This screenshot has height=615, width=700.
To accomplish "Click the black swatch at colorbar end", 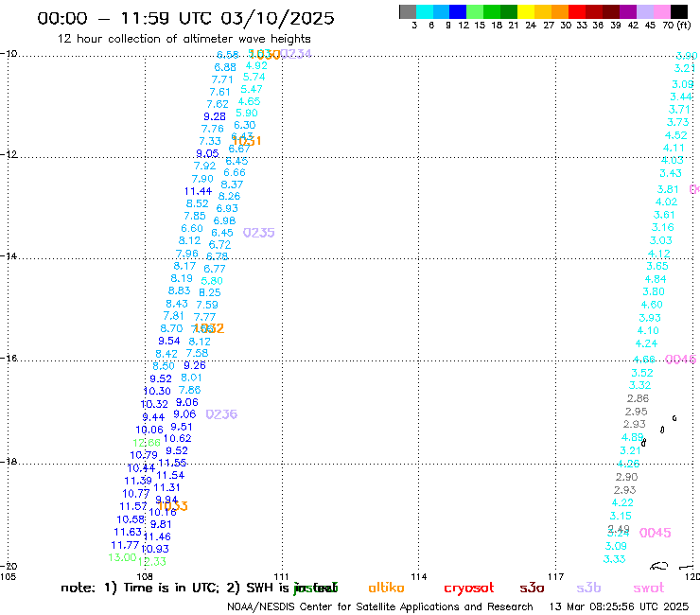I will pos(678,11).
